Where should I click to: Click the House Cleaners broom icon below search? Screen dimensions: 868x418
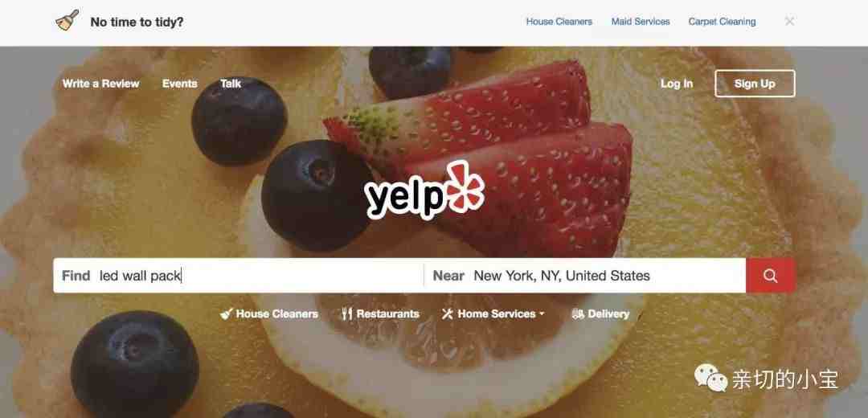226,314
